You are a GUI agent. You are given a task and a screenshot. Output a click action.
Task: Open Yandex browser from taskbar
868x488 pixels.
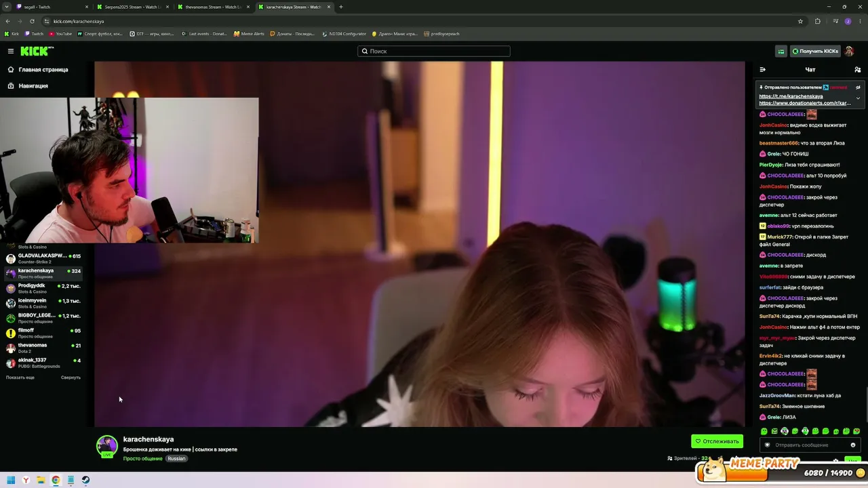coord(26,480)
